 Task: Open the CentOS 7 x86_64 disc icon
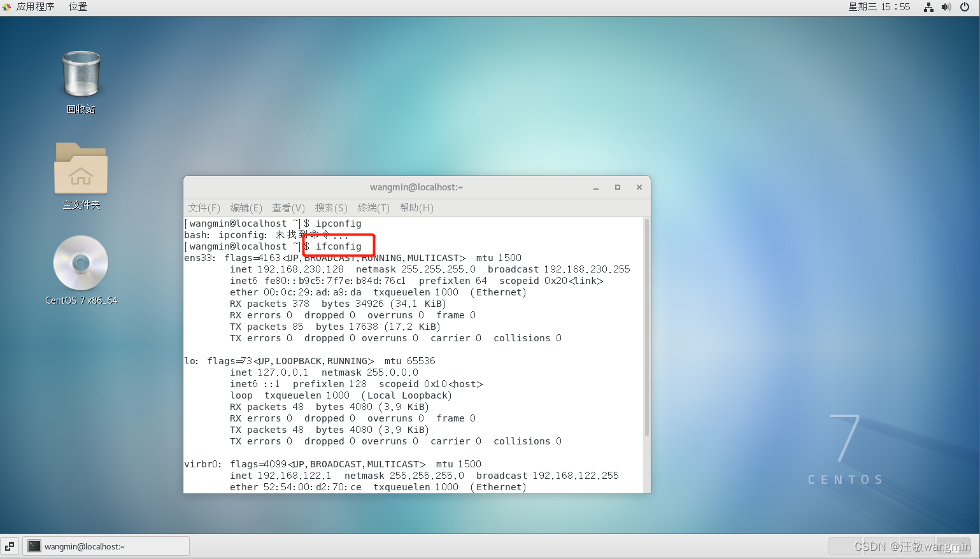point(81,263)
